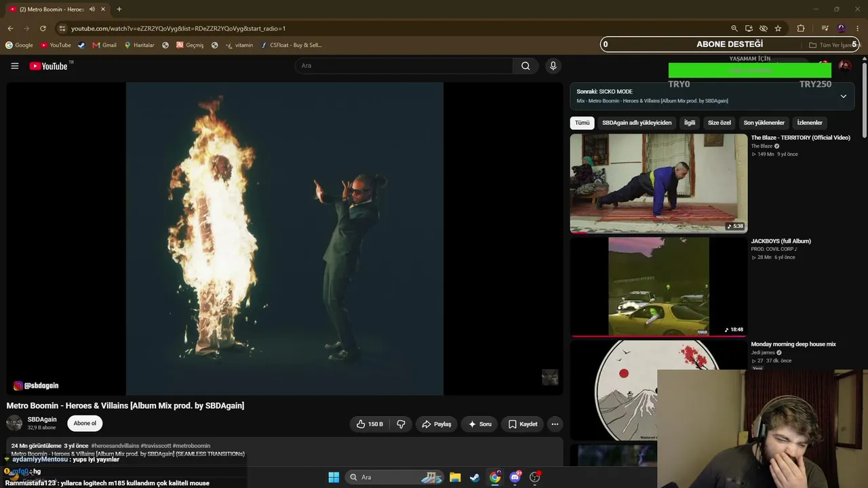Click the Windows taskbar search box
Screen dimensions: 868x488
pos(395,477)
